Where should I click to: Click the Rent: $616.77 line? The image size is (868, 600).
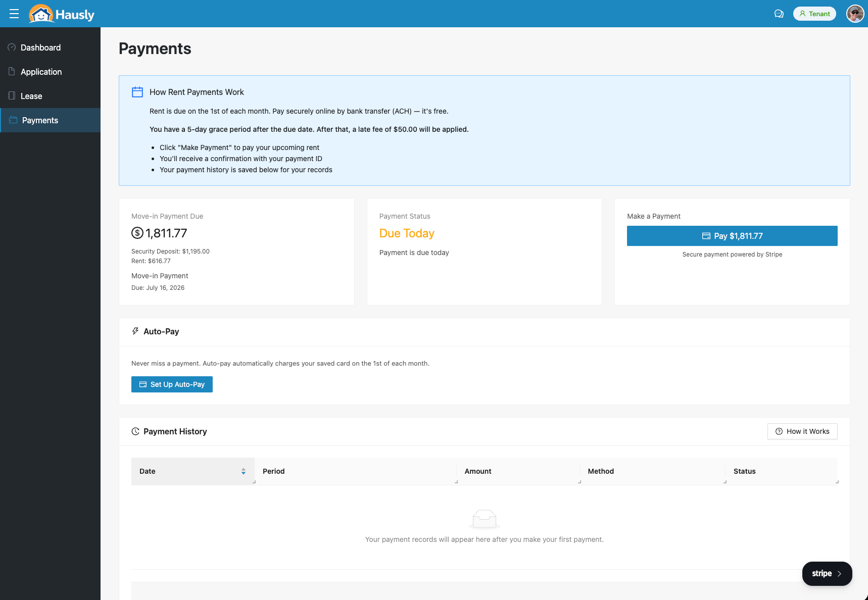point(151,261)
